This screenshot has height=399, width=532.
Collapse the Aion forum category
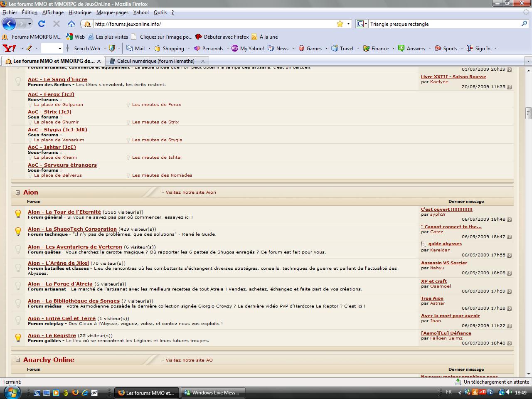[x=18, y=192]
